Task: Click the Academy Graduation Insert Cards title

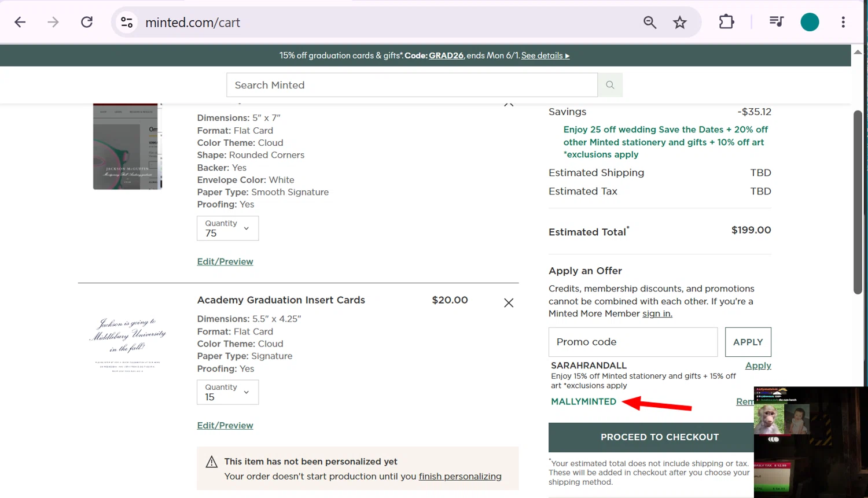Action: (281, 300)
